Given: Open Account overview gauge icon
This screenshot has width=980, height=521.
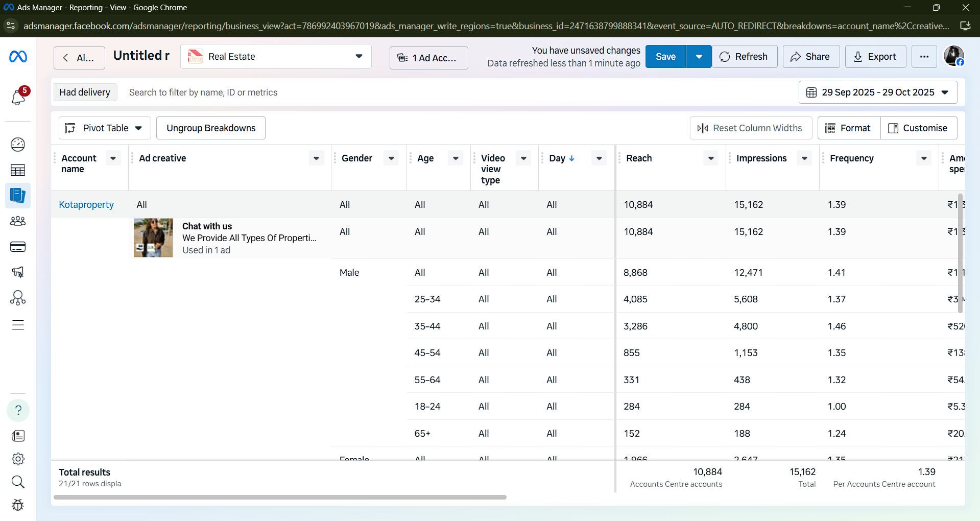Looking at the screenshot, I should (x=18, y=145).
